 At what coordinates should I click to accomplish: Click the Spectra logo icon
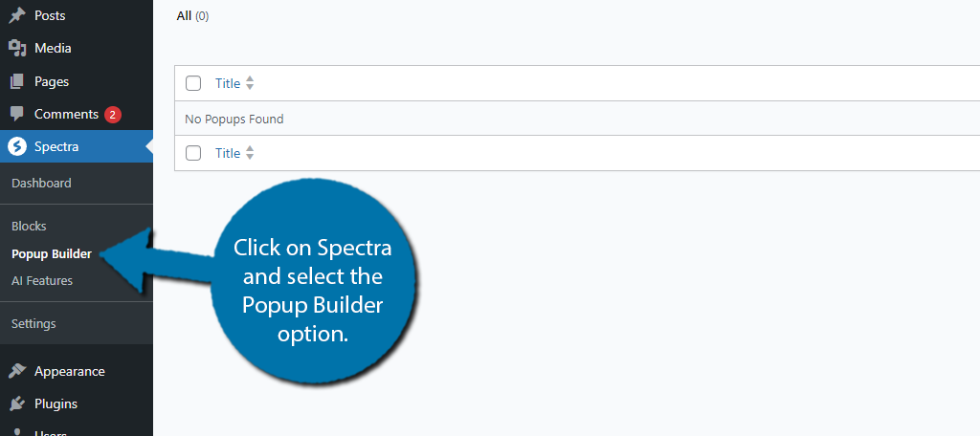click(x=17, y=147)
